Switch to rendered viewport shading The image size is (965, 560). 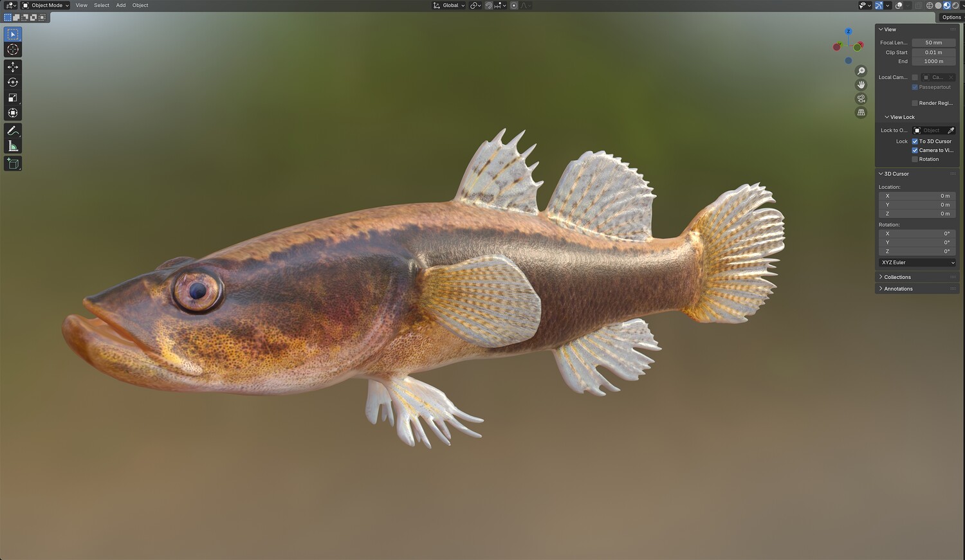pos(955,5)
